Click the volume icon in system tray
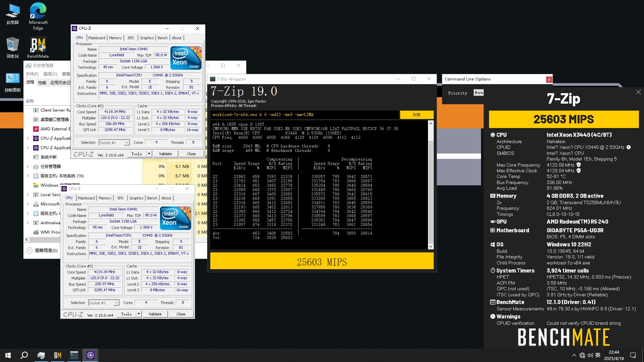Screen dimensions: 644x362 tap(590, 355)
